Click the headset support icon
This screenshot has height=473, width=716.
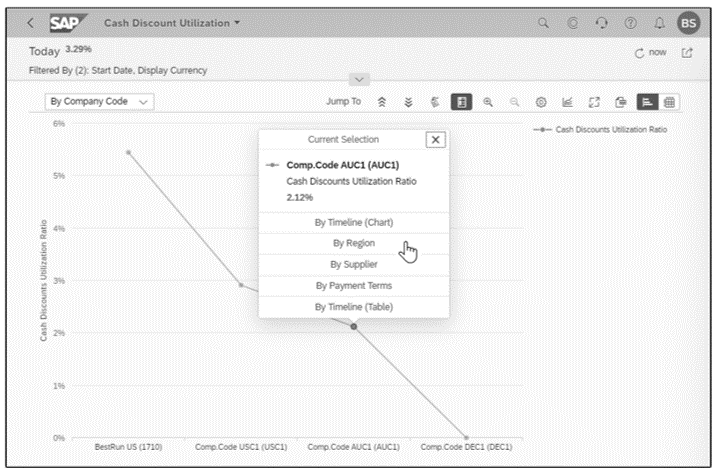[x=601, y=23]
